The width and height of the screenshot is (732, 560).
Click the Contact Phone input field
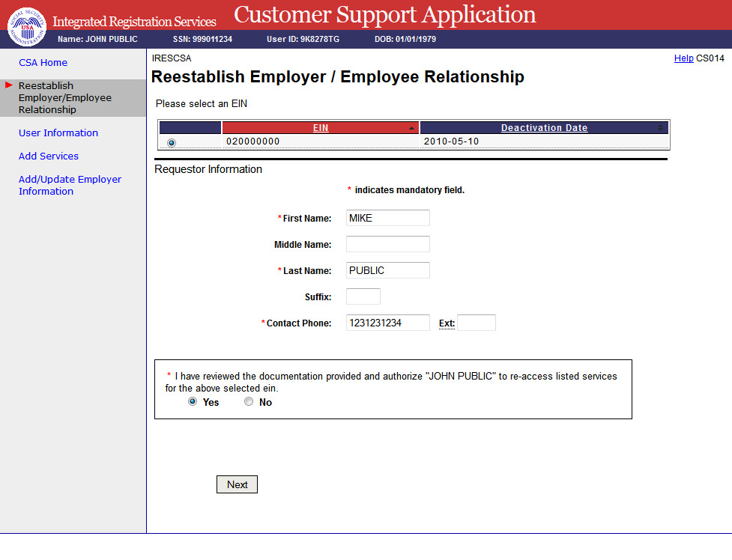coord(387,323)
